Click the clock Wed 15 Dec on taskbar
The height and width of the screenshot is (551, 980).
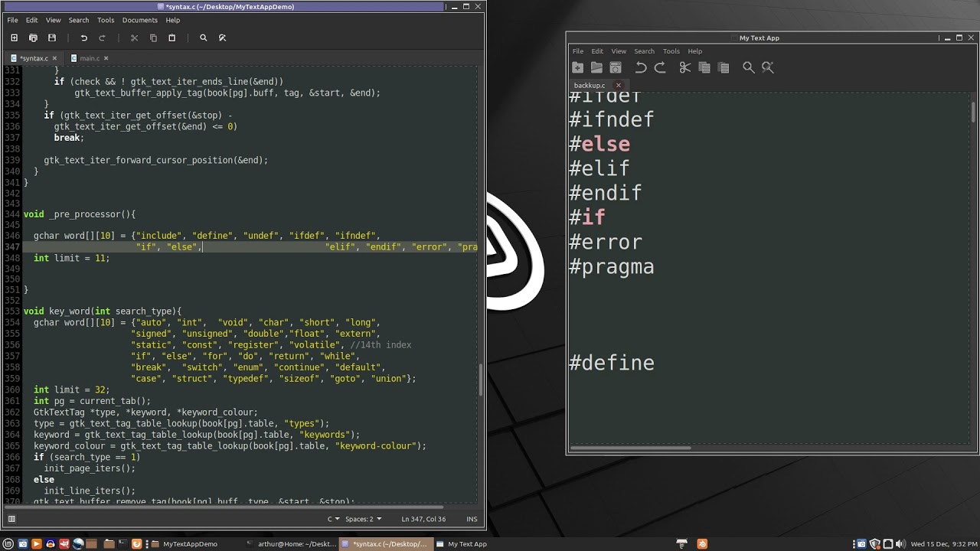coord(943,544)
